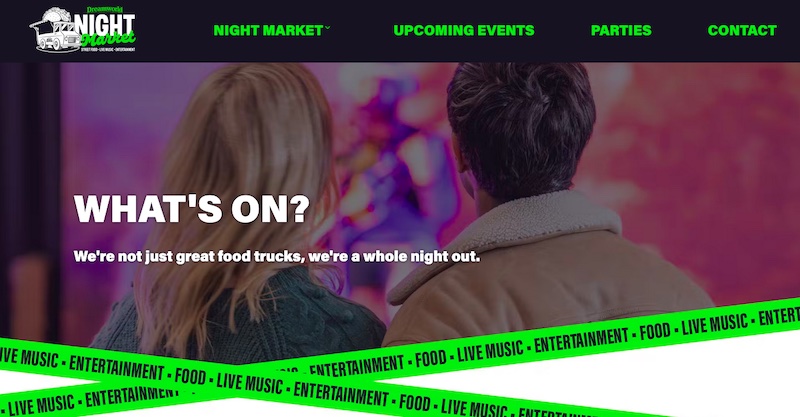This screenshot has width=800, height=417.
Task: Click the food truck illustration in the logo
Action: pyautogui.click(x=55, y=31)
